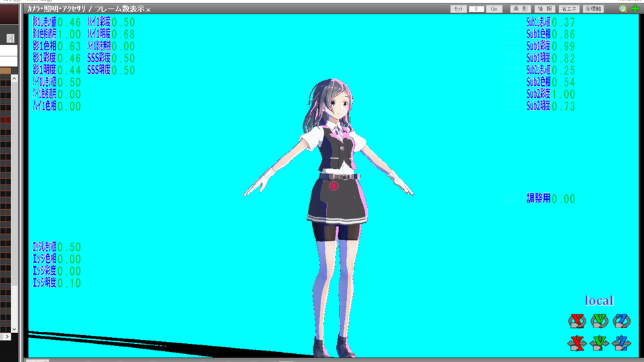This screenshot has width=644, height=362.
Task: Click the frame number input field
Action: coord(476,9)
